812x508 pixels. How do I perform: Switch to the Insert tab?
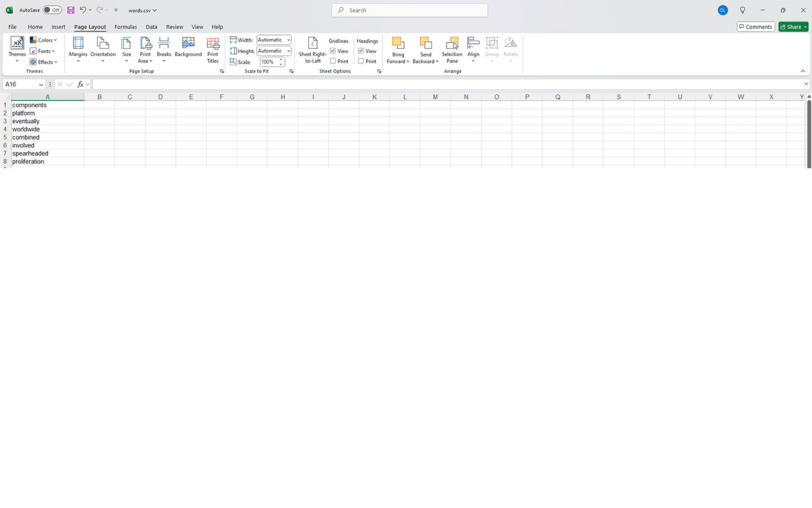click(58, 27)
